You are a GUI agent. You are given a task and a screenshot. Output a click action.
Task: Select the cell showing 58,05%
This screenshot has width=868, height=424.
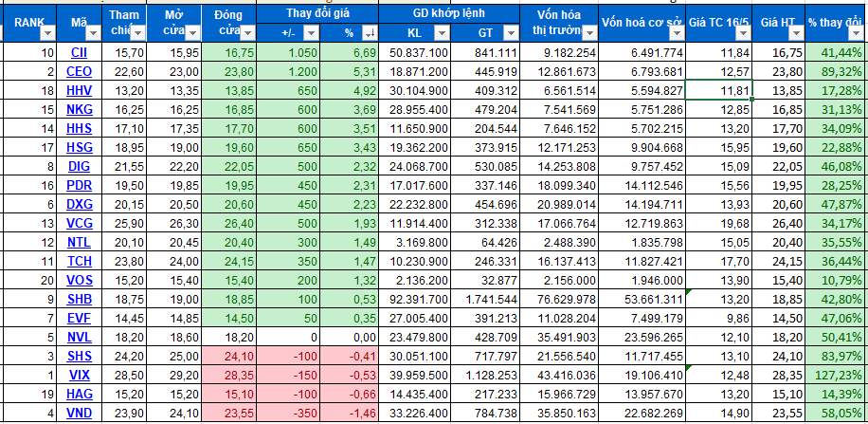(x=837, y=413)
